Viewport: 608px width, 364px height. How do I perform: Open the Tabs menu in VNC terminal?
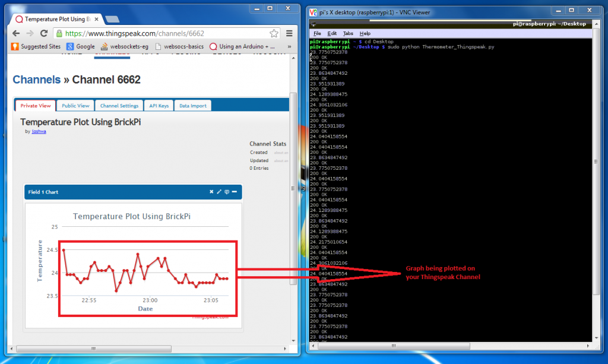pos(348,33)
